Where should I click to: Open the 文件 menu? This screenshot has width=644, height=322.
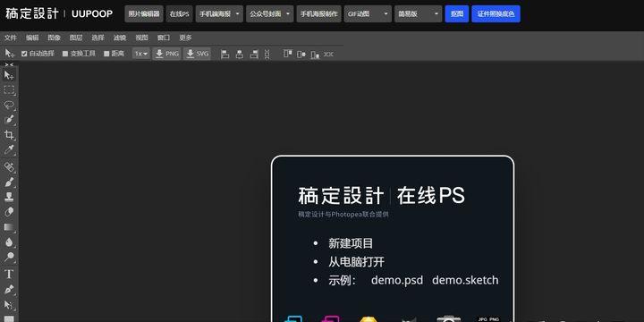(x=10, y=38)
